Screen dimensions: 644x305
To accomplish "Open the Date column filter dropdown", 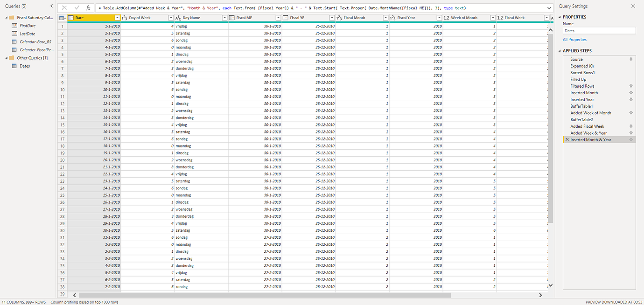I will point(117,18).
